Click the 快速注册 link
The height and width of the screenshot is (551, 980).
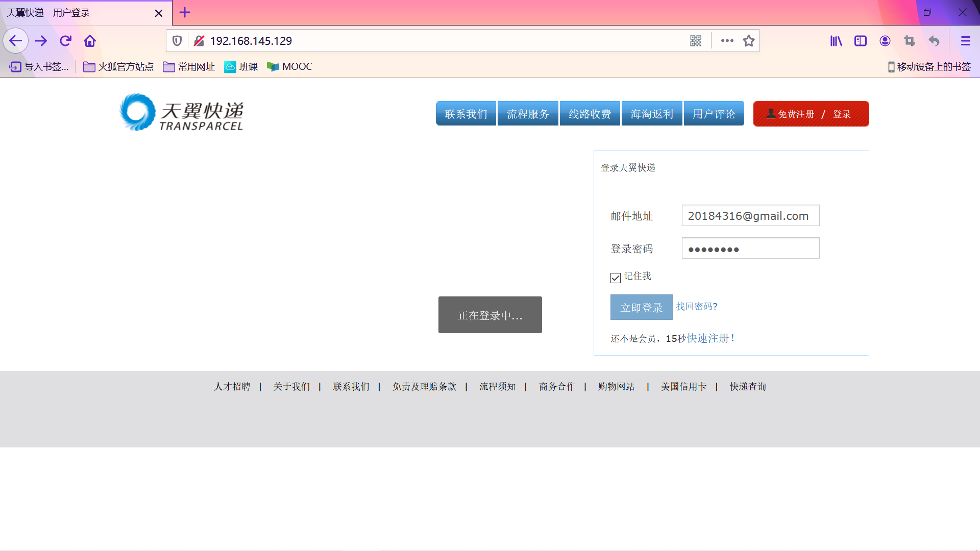[x=708, y=338]
